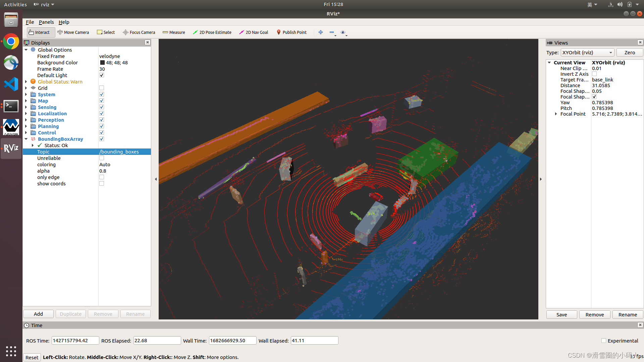Enable the only edge checkbox

point(102,177)
